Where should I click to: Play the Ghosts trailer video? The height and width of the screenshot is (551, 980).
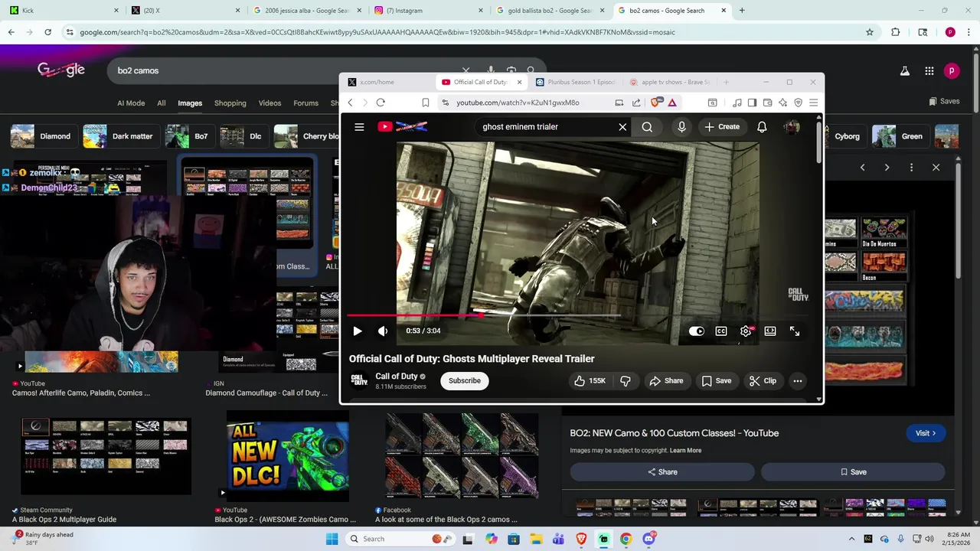[x=358, y=331]
